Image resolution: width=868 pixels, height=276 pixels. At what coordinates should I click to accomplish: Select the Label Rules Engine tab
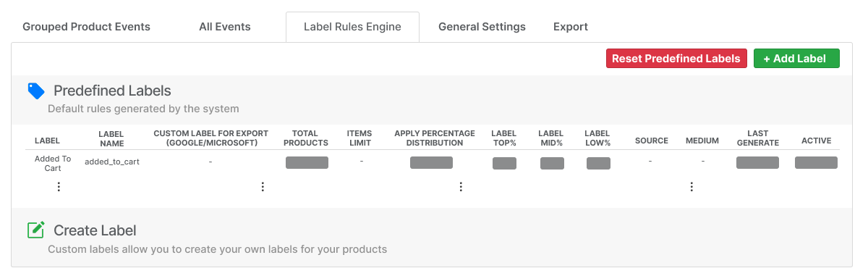(352, 27)
